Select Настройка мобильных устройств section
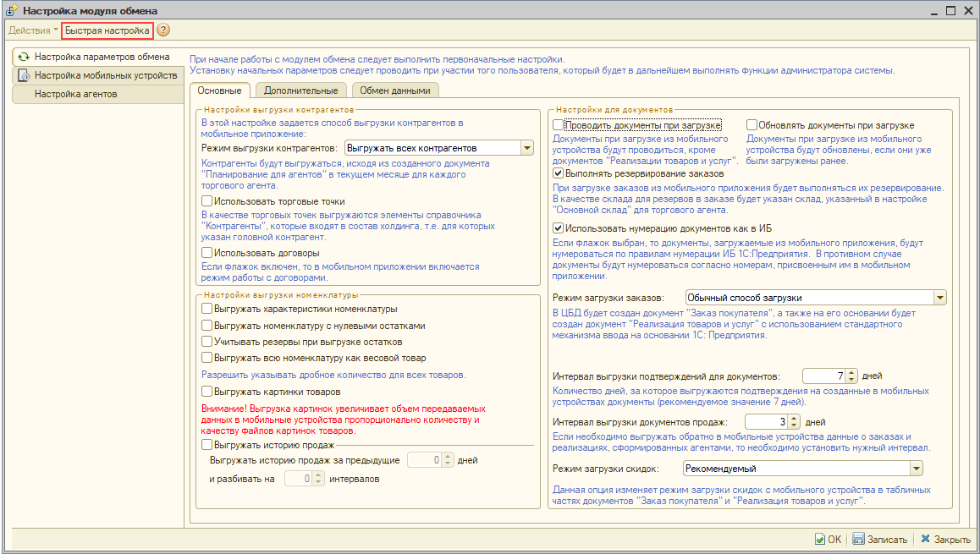980x554 pixels. pyautogui.click(x=98, y=75)
